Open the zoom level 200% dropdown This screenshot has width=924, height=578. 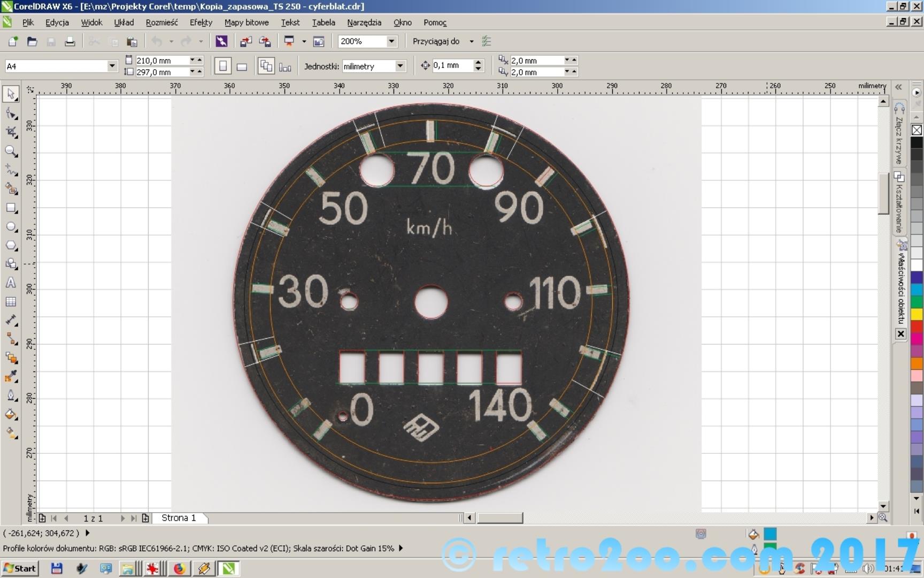(x=391, y=41)
